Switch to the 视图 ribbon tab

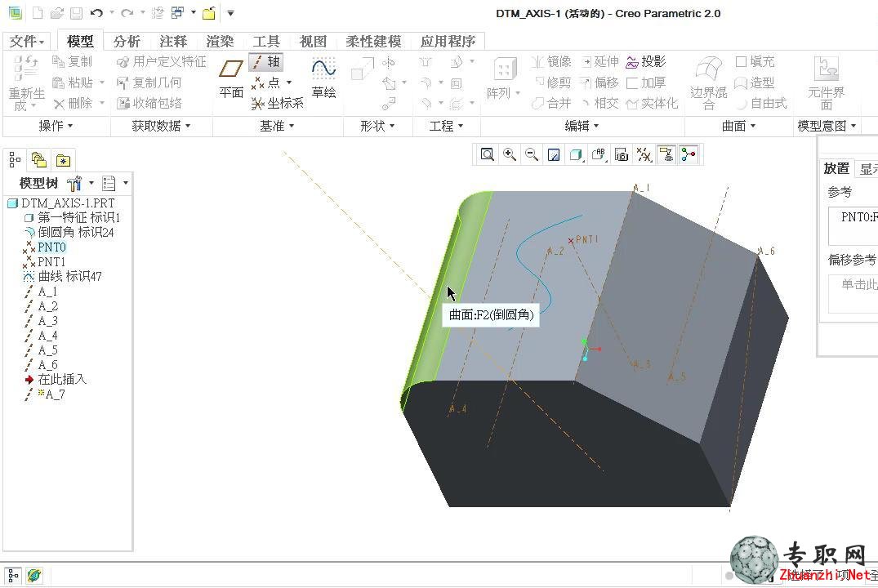click(313, 41)
